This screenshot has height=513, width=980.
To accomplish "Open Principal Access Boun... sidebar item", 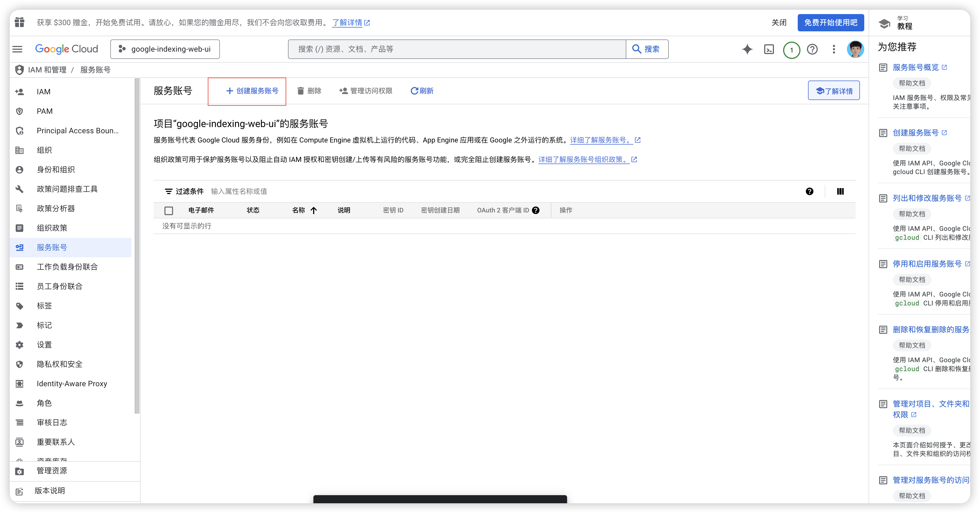I will click(71, 131).
